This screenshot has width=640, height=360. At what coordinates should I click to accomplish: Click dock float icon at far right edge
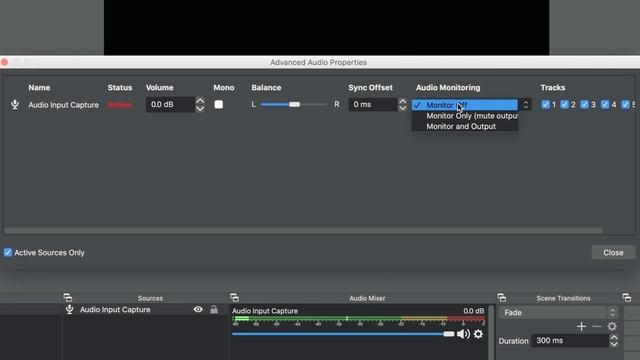[627, 298]
